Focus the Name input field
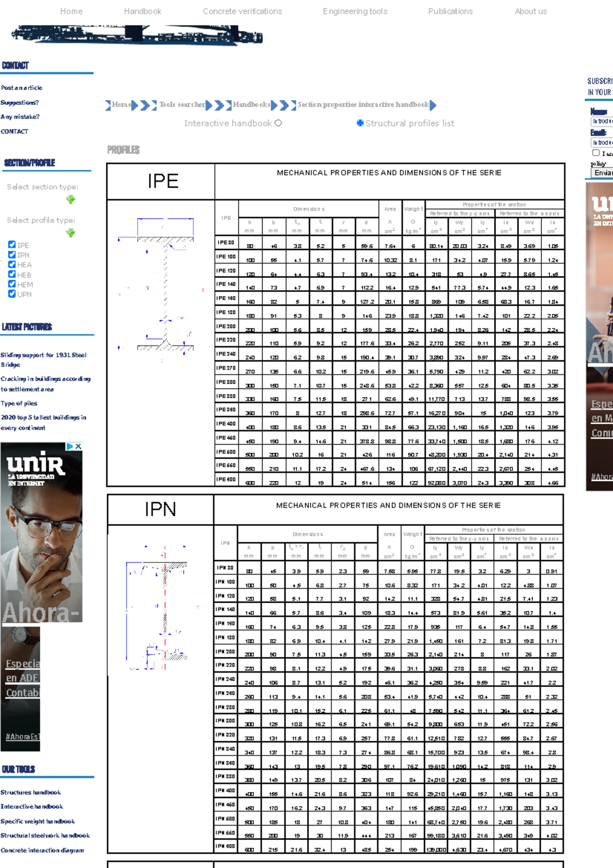Image resolution: width=613 pixels, height=868 pixels. tap(602, 121)
